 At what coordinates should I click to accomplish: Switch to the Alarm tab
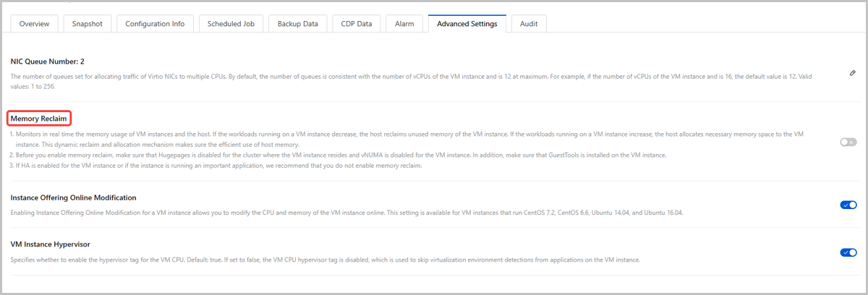pos(404,24)
